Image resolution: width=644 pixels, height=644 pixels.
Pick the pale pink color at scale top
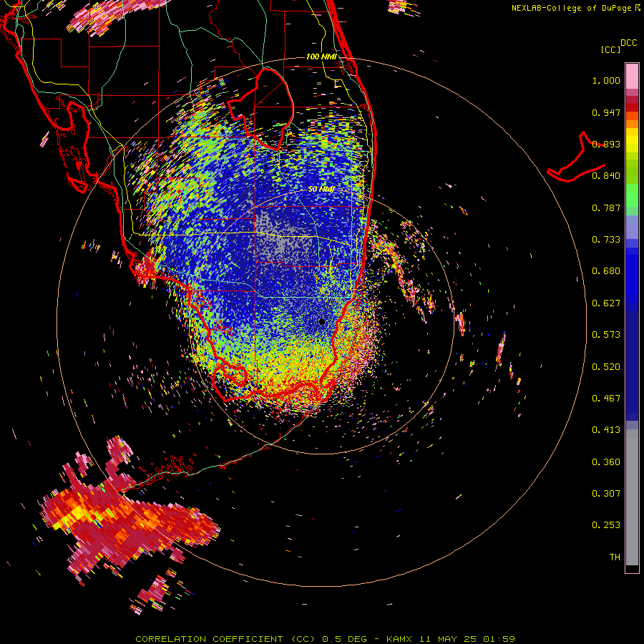pos(632,76)
